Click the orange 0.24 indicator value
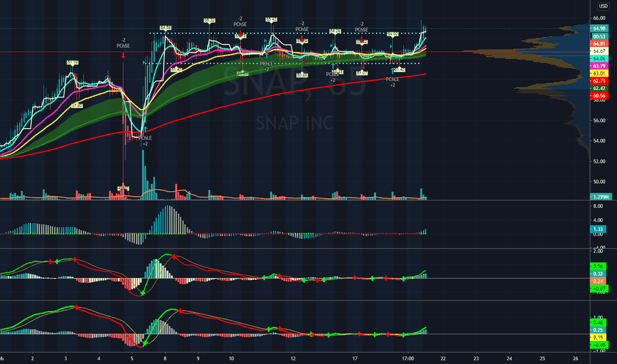The height and width of the screenshot is (364, 617). pos(598,281)
